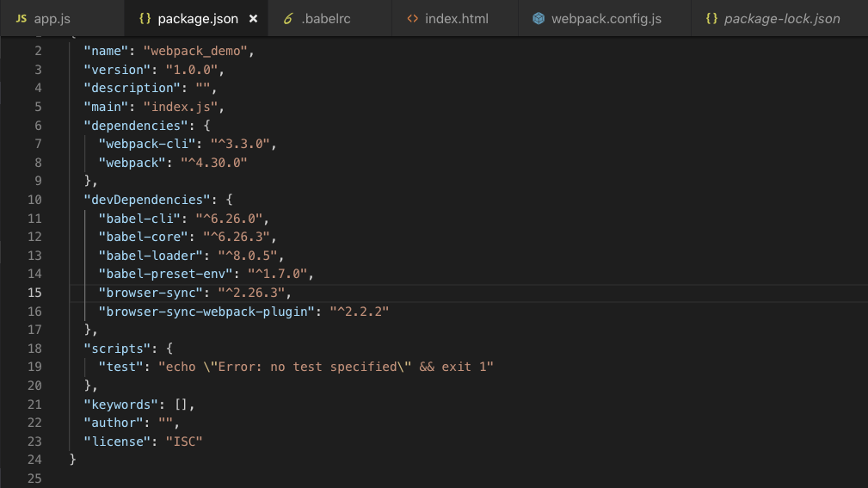The image size is (868, 488).
Task: Click the "test" key
Action: [120, 368]
